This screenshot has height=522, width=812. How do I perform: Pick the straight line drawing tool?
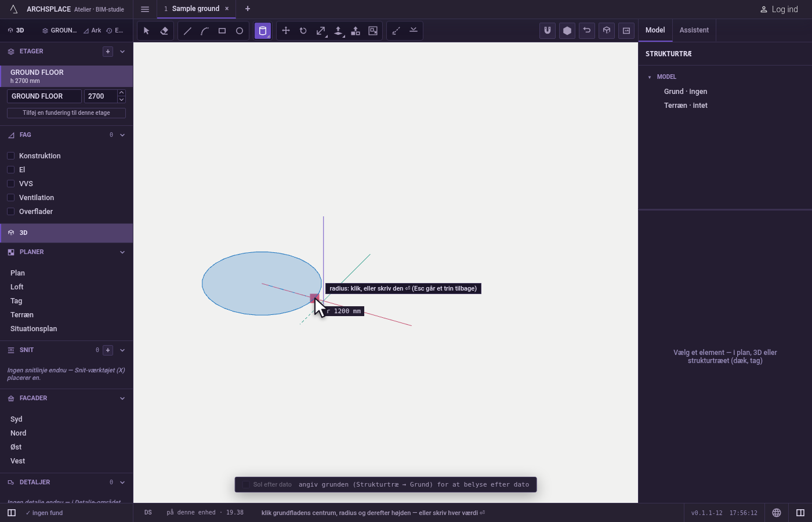coord(187,31)
